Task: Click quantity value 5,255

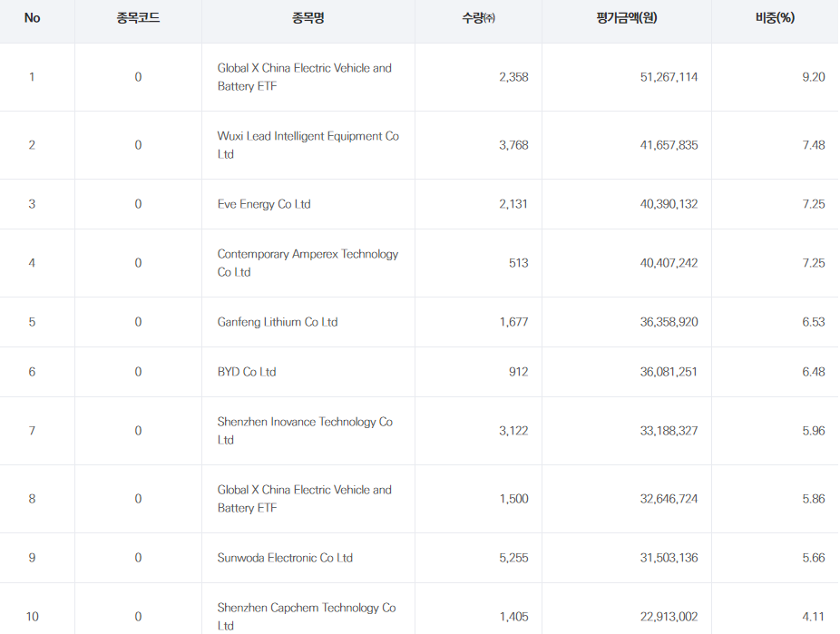Action: pos(513,558)
